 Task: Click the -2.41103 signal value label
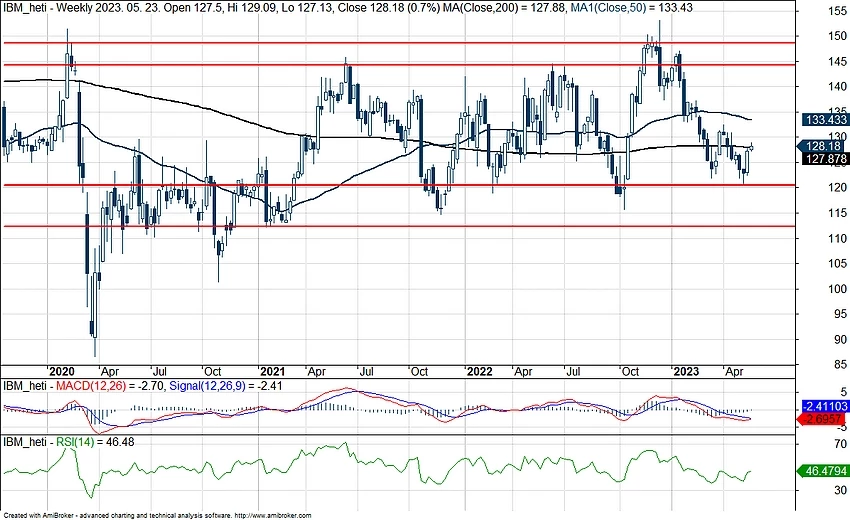[825, 406]
